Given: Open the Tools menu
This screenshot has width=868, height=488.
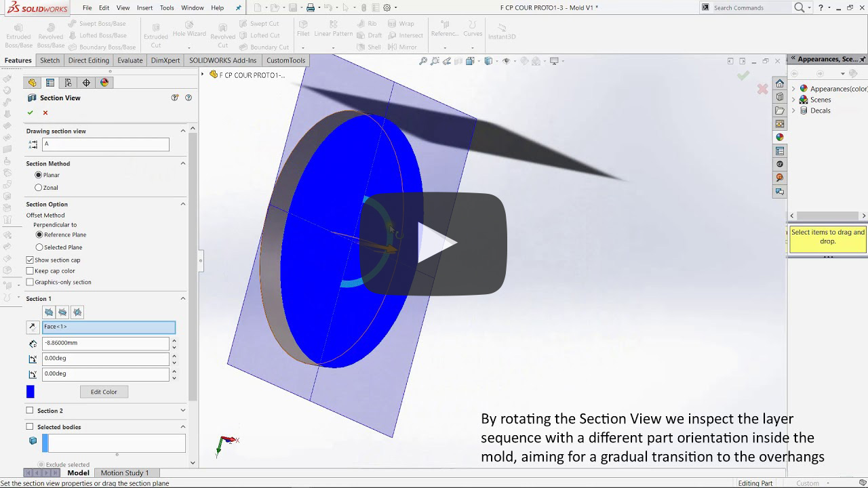Looking at the screenshot, I should [167, 8].
